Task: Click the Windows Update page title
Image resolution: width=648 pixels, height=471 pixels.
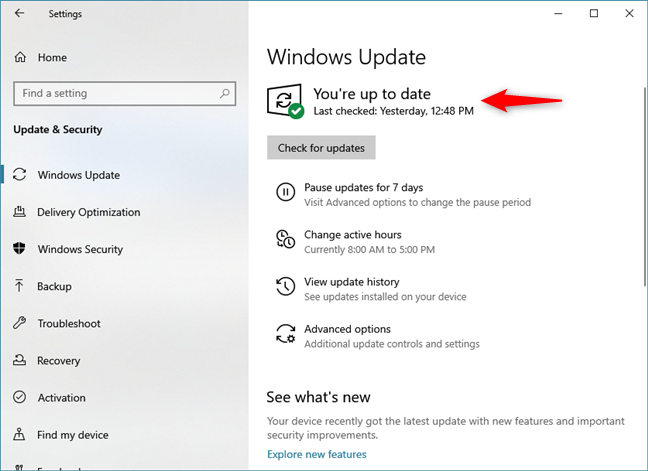Action: point(346,57)
